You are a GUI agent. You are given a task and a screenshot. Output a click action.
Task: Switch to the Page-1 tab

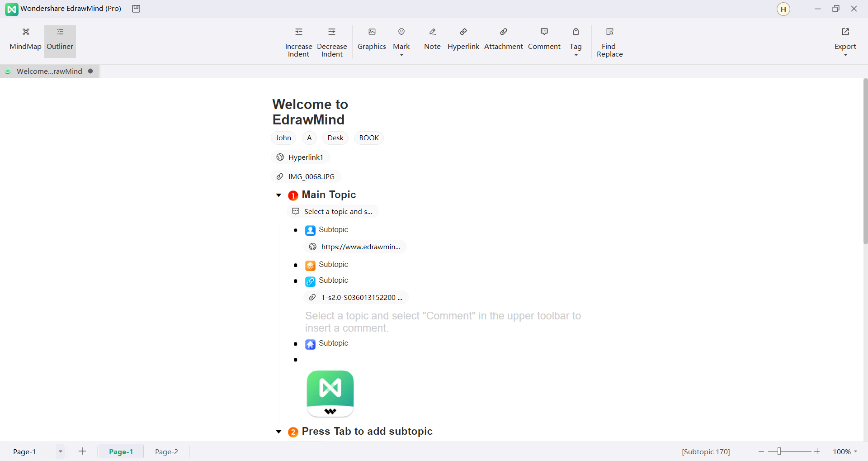[x=121, y=451]
